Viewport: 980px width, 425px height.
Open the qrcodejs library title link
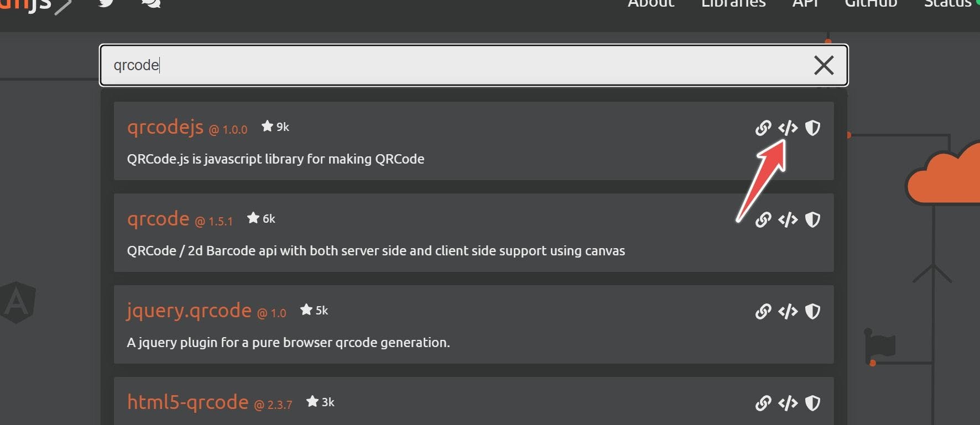165,128
